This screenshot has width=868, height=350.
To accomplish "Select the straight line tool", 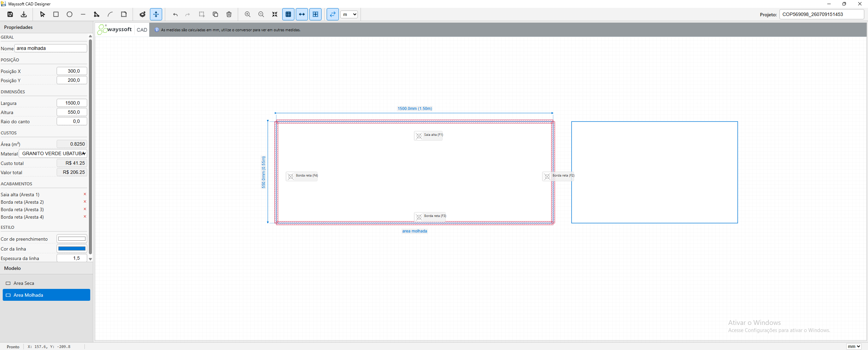I will pos(83,14).
